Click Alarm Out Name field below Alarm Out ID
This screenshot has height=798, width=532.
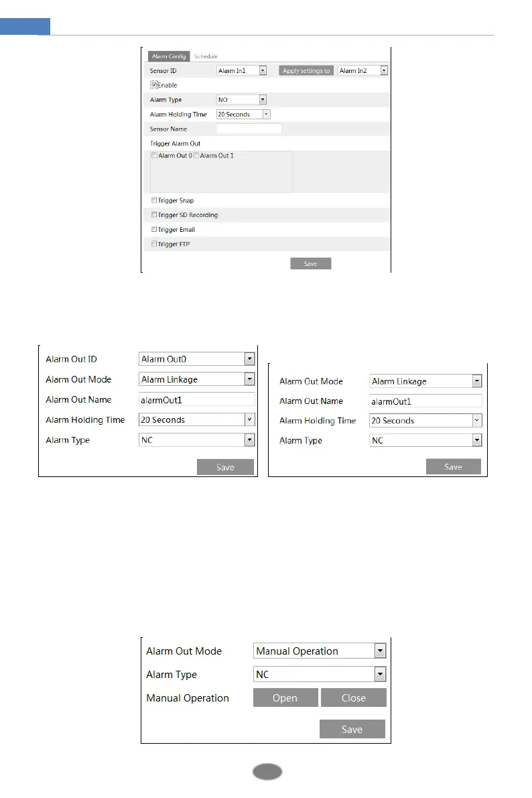[196, 399]
